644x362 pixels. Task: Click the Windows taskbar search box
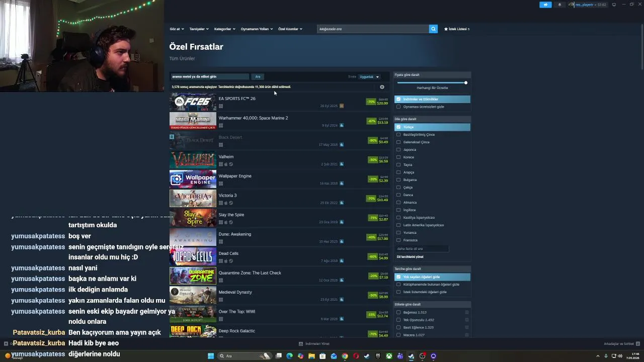pyautogui.click(x=245, y=356)
